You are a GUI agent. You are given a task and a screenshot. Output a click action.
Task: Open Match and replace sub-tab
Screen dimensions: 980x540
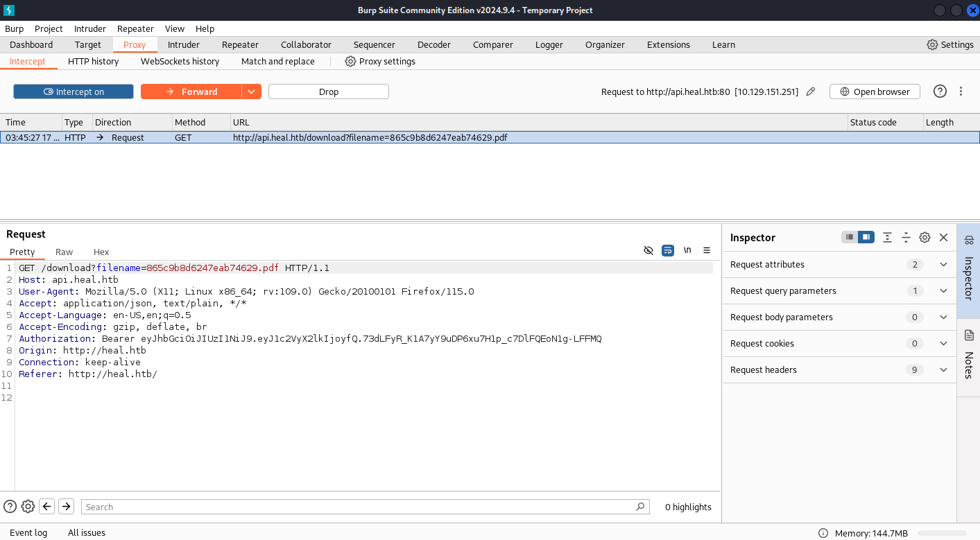(x=278, y=61)
